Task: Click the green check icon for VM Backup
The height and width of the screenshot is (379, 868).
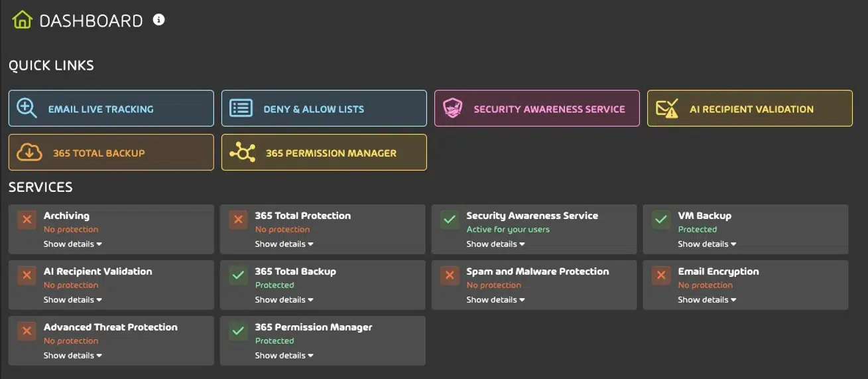Action: [661, 220]
